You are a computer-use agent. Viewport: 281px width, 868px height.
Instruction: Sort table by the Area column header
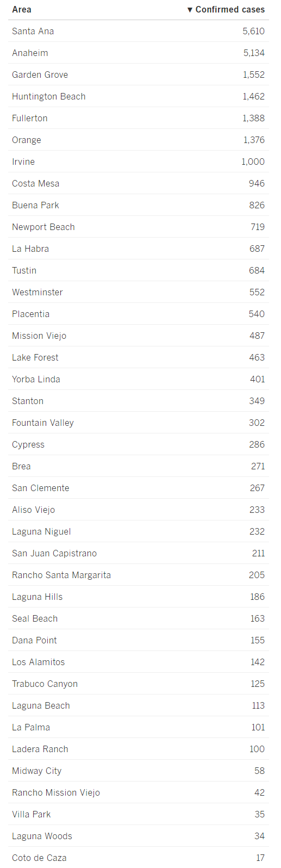tap(22, 10)
